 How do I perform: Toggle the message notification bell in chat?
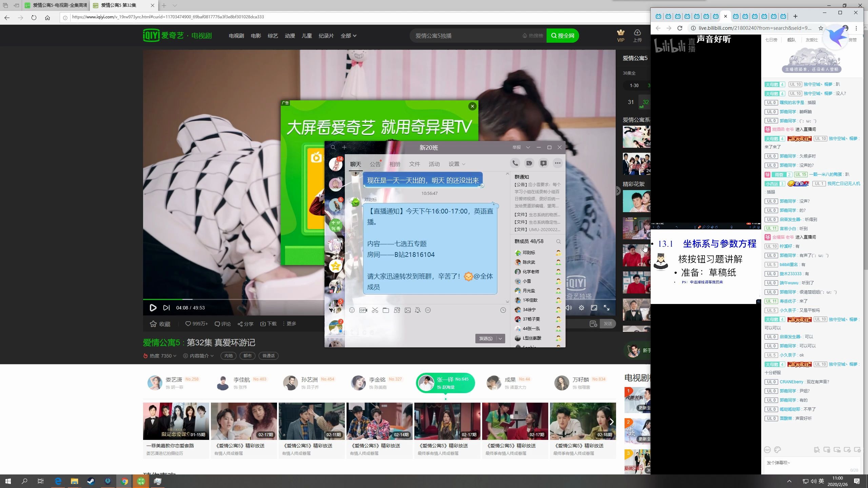point(418,310)
